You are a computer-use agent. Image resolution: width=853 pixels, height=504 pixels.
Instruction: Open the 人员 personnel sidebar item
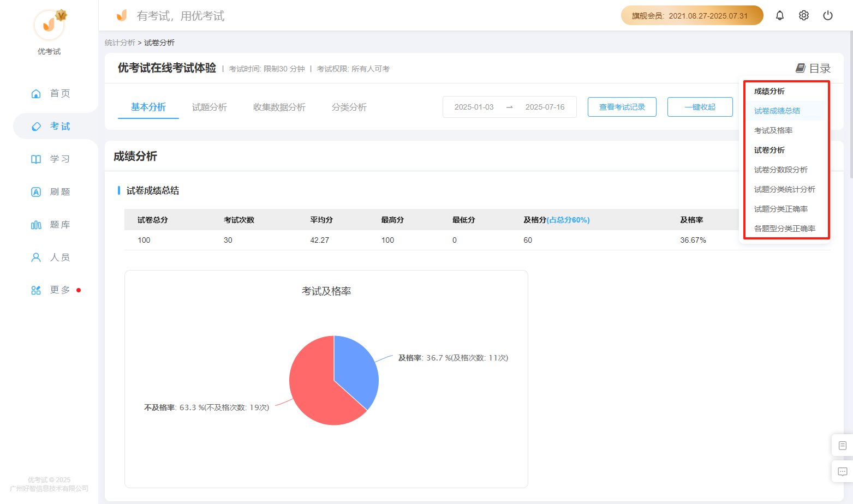(50, 257)
